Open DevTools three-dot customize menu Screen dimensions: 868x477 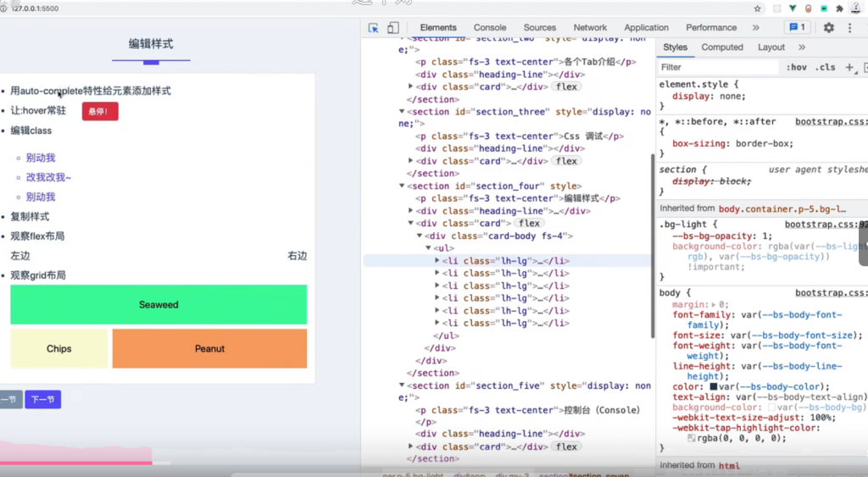pos(850,28)
